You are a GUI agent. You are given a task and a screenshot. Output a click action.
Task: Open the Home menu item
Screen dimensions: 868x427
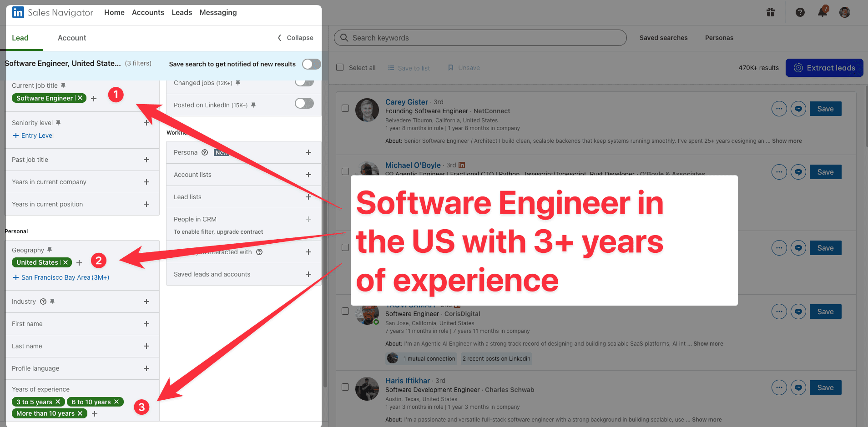tap(114, 12)
